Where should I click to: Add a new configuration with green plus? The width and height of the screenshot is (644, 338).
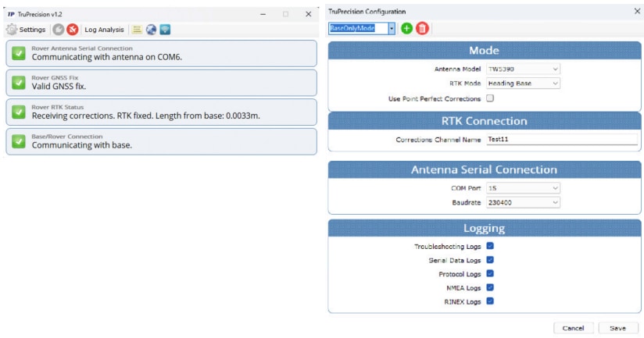[406, 28]
